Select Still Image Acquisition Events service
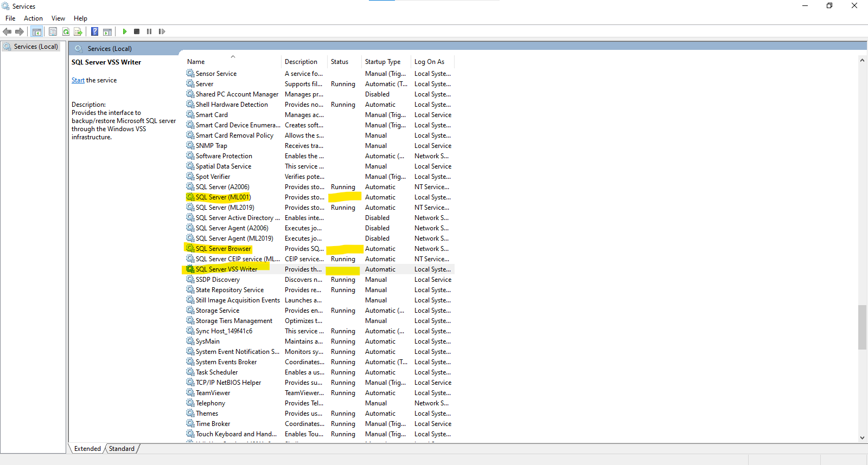Image resolution: width=868 pixels, height=465 pixels. coord(319,300)
